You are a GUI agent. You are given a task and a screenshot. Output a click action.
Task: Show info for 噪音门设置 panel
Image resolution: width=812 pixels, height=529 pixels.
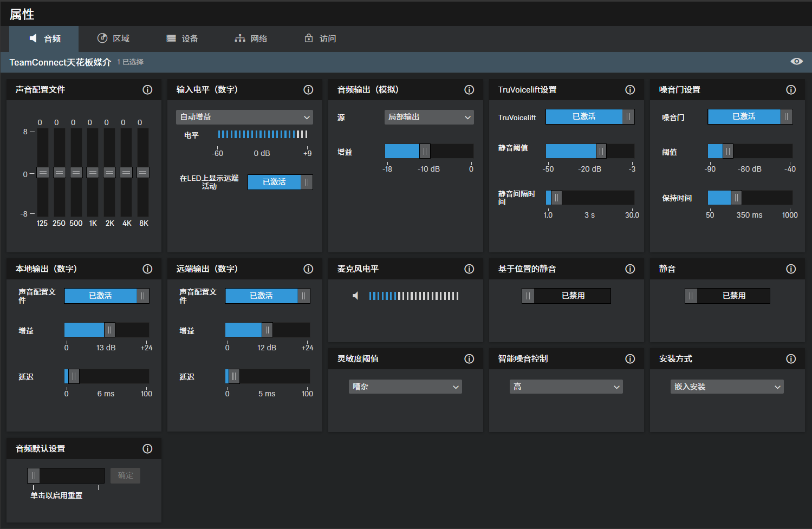point(791,90)
